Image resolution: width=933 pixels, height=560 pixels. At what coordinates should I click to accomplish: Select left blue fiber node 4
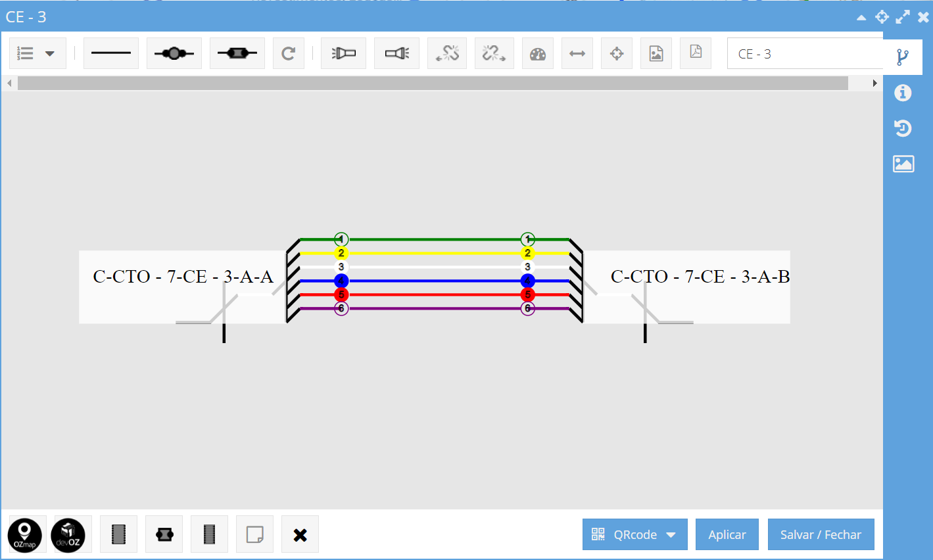[x=341, y=281]
